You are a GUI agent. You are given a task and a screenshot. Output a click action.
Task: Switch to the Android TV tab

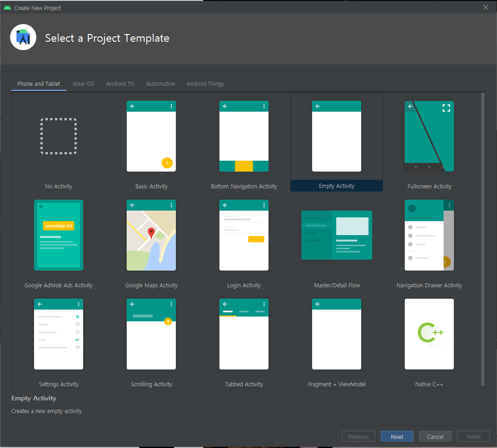tap(120, 84)
